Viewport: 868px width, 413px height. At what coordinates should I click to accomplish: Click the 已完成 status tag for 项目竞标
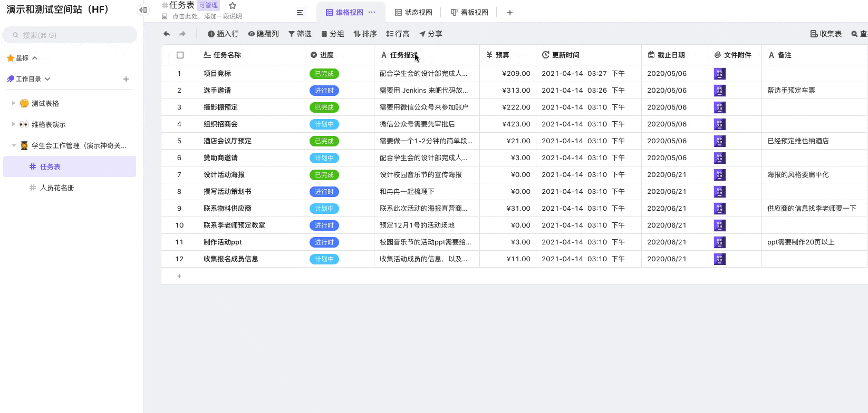pos(324,74)
